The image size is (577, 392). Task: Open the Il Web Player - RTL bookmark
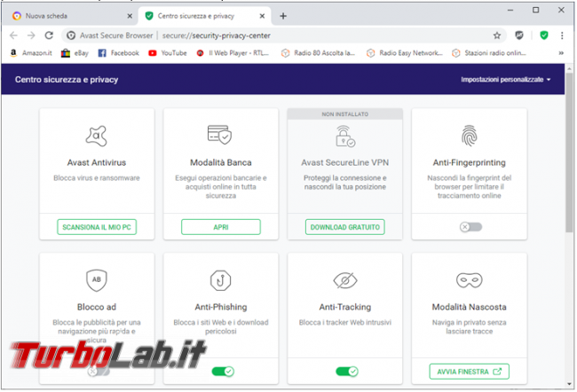pyautogui.click(x=233, y=53)
